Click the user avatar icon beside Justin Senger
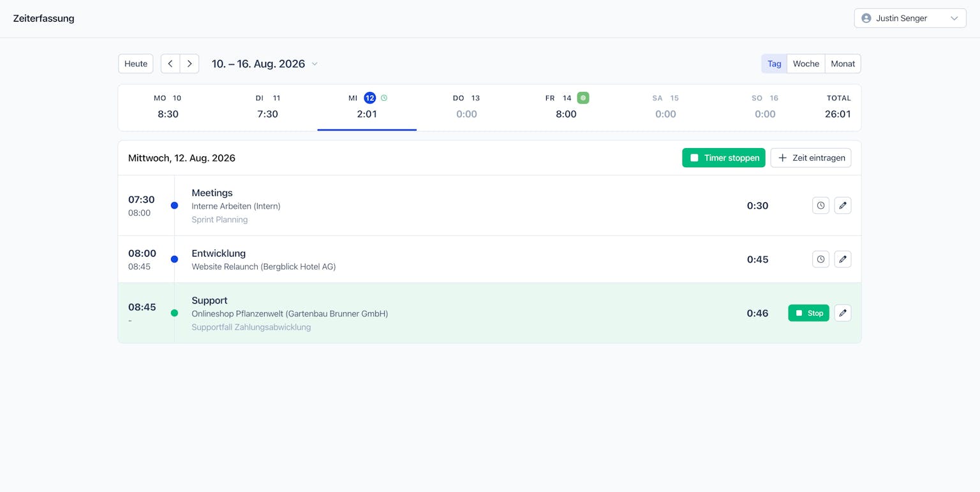Screen dimensions: 980x492 tap(866, 19)
